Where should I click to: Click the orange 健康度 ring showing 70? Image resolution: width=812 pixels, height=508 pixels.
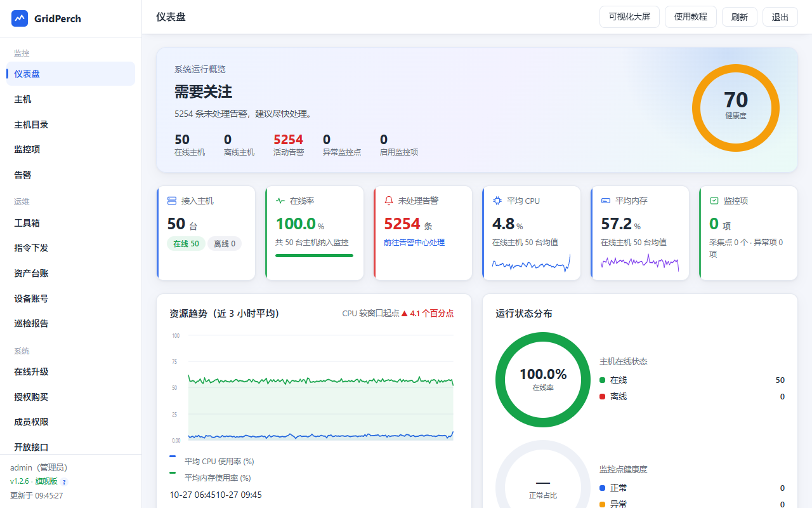pyautogui.click(x=736, y=108)
